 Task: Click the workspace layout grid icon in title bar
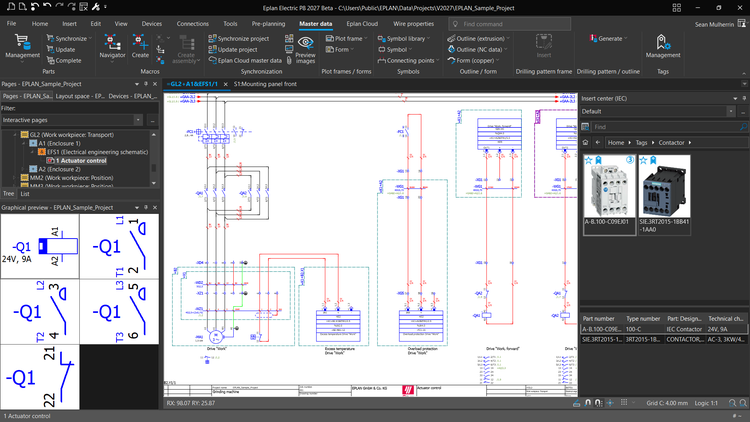(676, 8)
